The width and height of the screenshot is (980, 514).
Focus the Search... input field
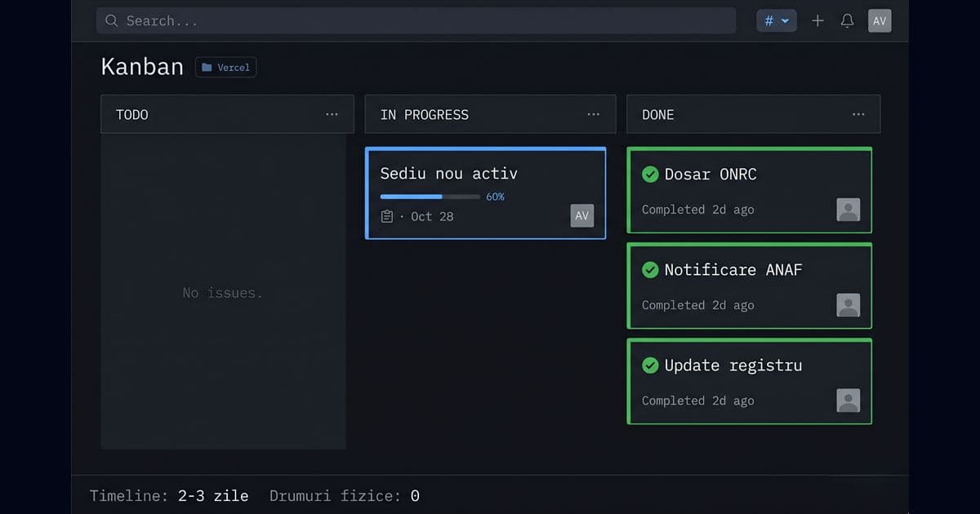click(416, 21)
